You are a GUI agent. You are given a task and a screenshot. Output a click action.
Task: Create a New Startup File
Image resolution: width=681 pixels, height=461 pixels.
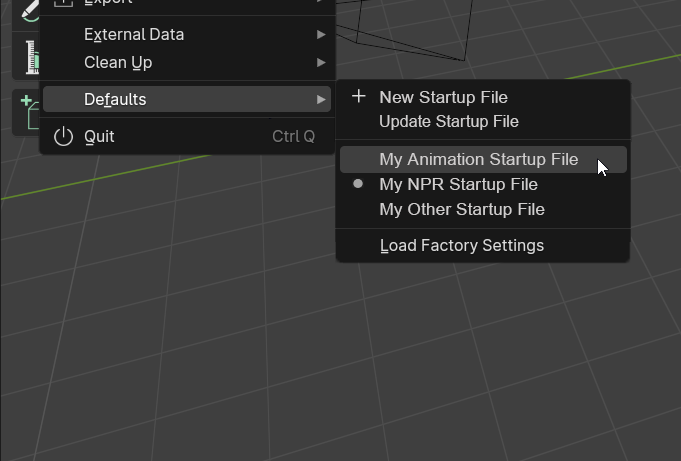483,97
